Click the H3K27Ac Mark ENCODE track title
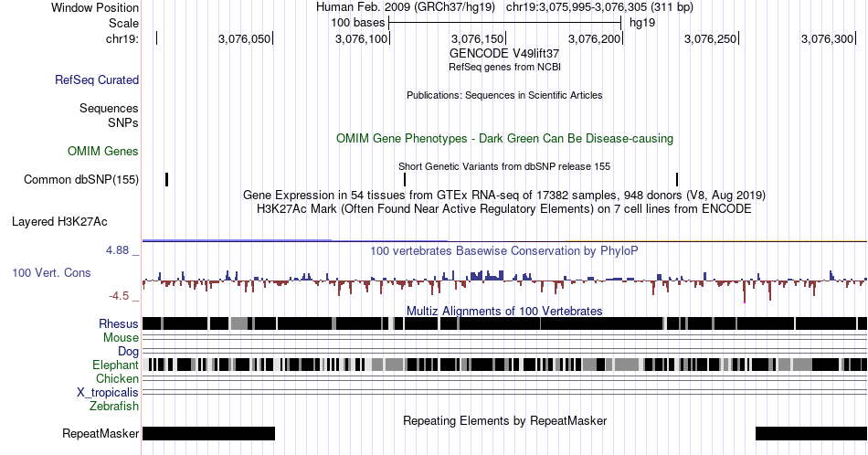 504,208
